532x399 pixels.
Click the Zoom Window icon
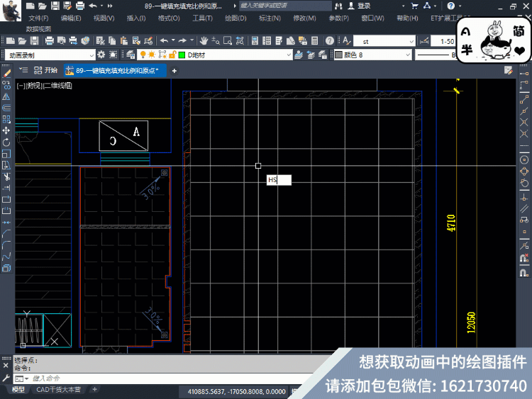pos(228,41)
